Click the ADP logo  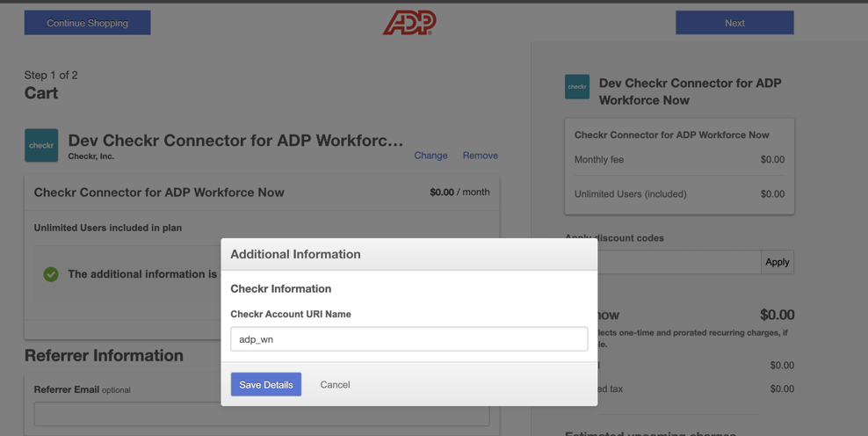409,23
